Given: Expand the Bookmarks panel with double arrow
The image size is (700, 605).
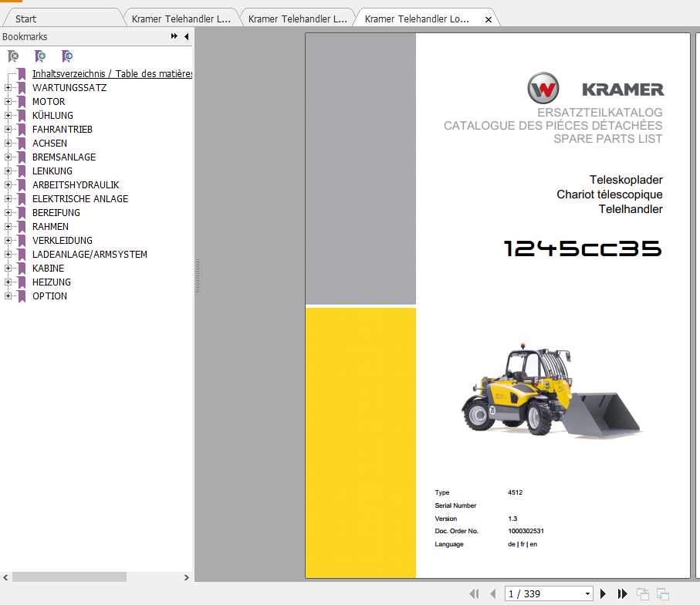Looking at the screenshot, I should click(x=174, y=36).
